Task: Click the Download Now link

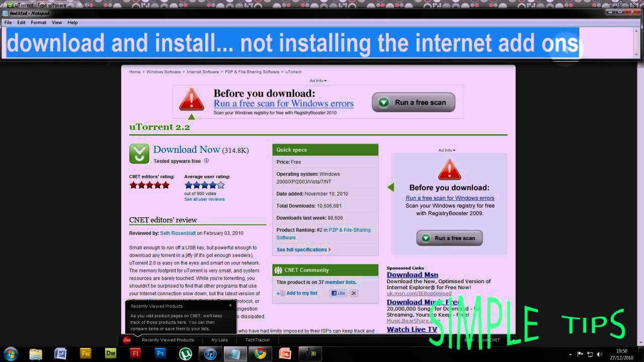Action: 187,149
